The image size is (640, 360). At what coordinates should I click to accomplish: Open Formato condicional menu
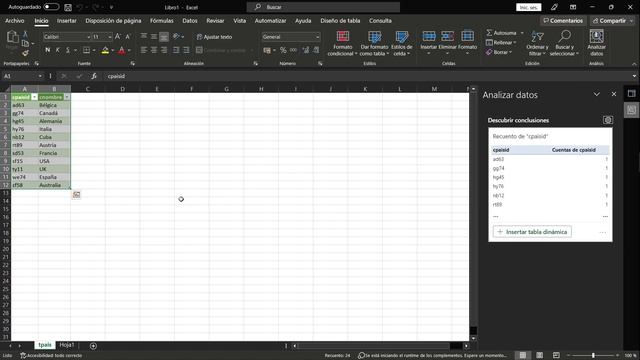point(342,43)
